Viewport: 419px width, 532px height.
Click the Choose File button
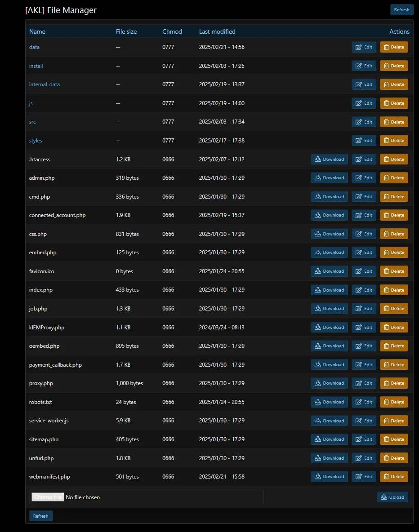pos(48,497)
